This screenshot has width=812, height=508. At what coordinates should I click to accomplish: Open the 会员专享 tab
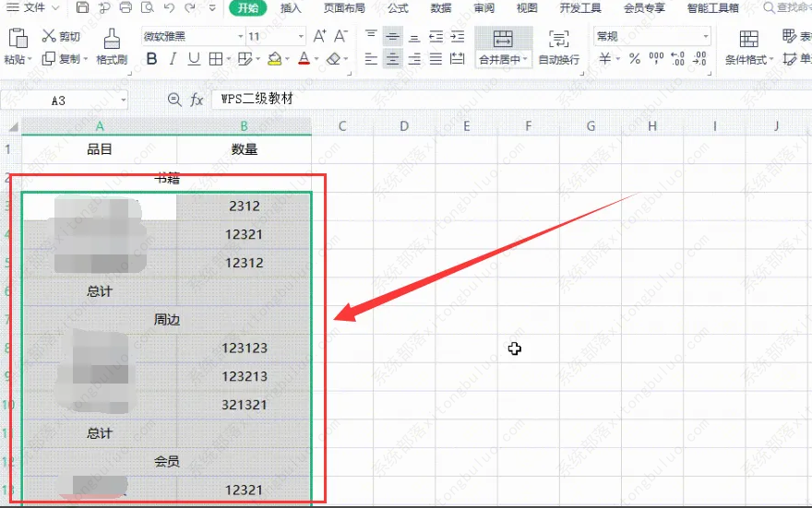(644, 7)
